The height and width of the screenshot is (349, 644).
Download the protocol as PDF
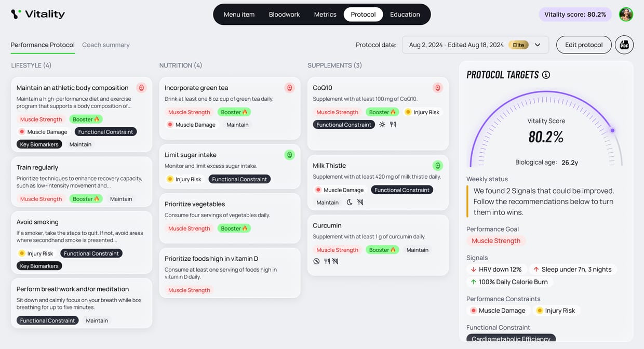click(624, 45)
